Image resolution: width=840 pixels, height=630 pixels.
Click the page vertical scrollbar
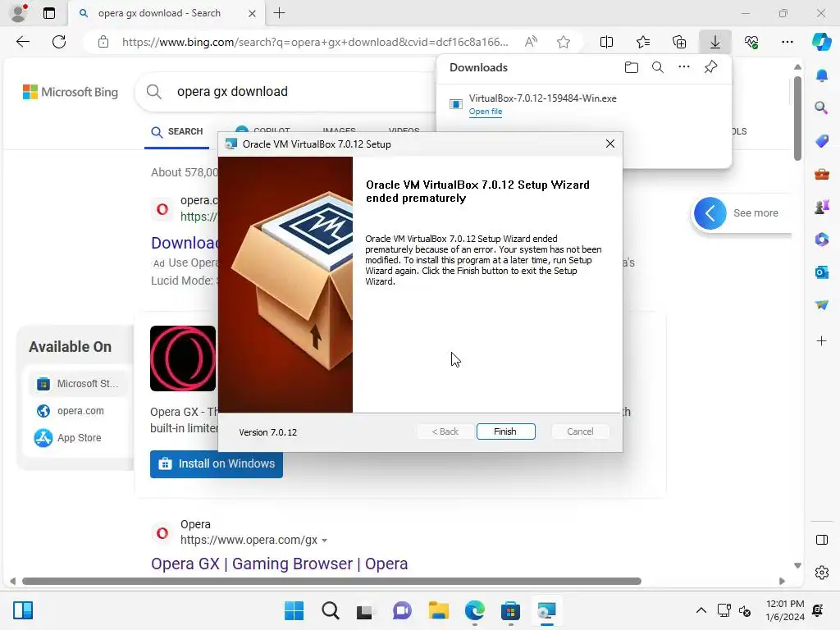tap(797, 119)
